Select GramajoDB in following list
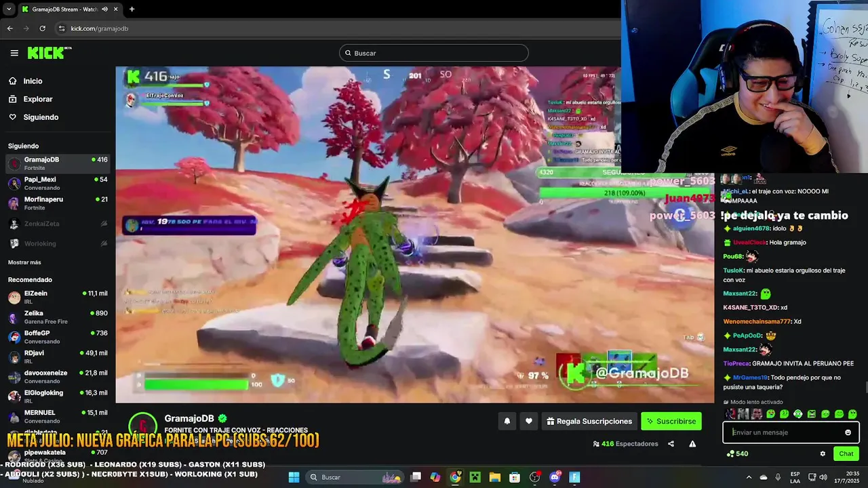 pyautogui.click(x=58, y=163)
